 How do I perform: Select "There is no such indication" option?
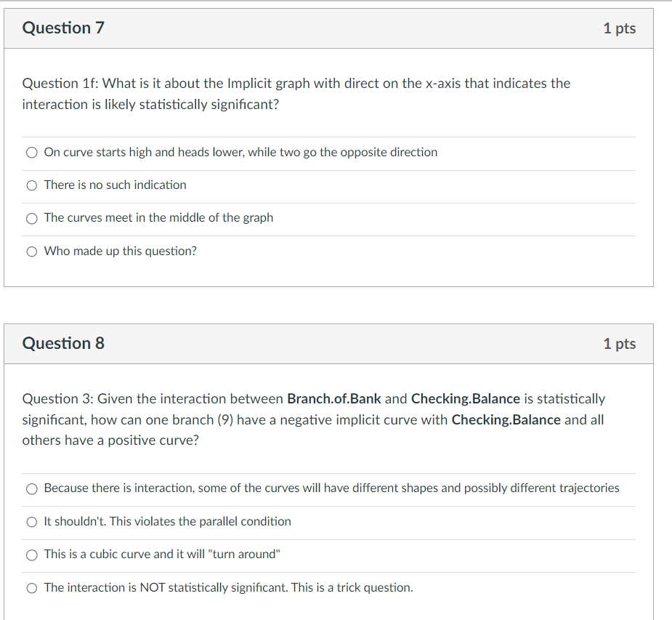pos(32,185)
